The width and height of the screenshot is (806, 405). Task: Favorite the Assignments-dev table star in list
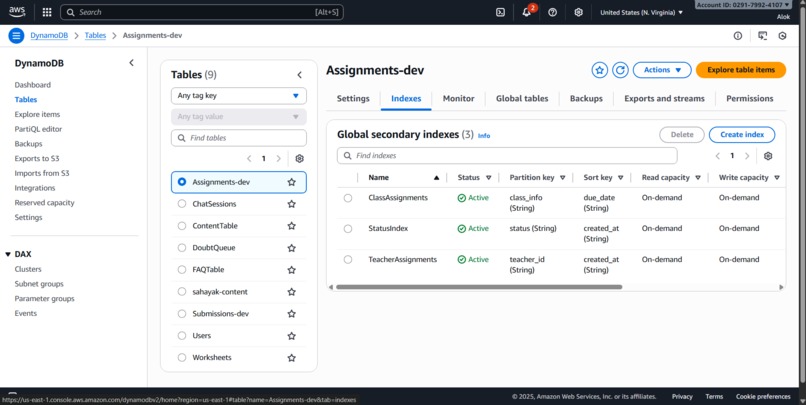(x=291, y=182)
